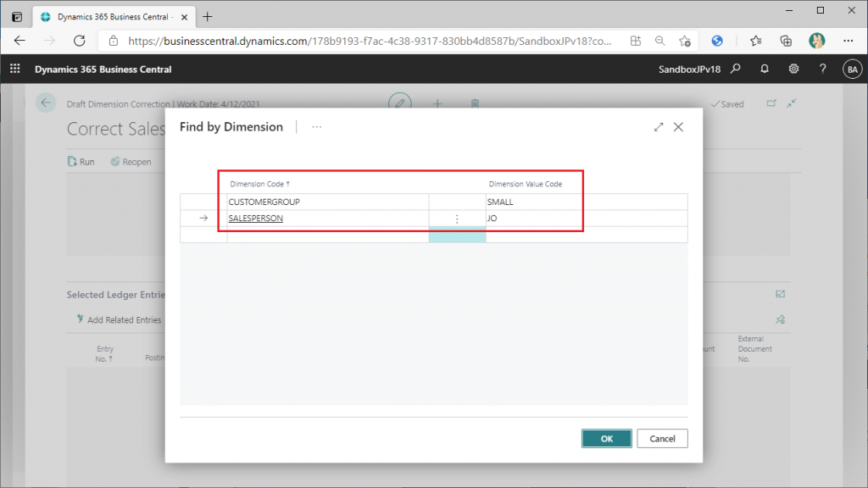Open the SALESPERSON dimension code link
Viewport: 868px width, 488px height.
[x=256, y=219]
